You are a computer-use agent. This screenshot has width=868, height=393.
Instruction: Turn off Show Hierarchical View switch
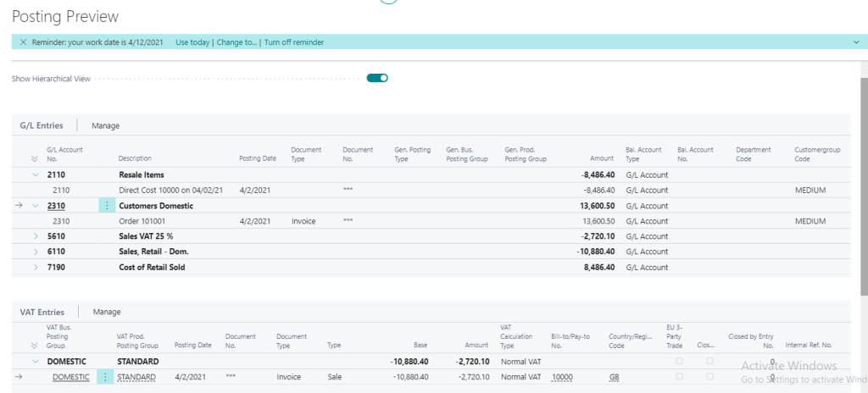(377, 78)
